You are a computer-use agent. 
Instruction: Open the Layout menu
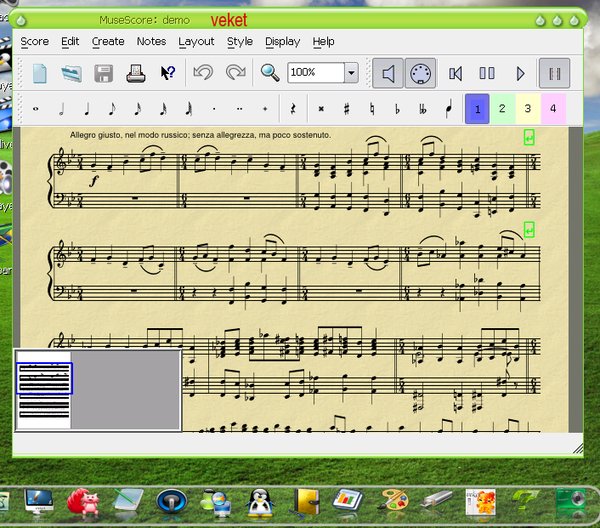tap(196, 41)
